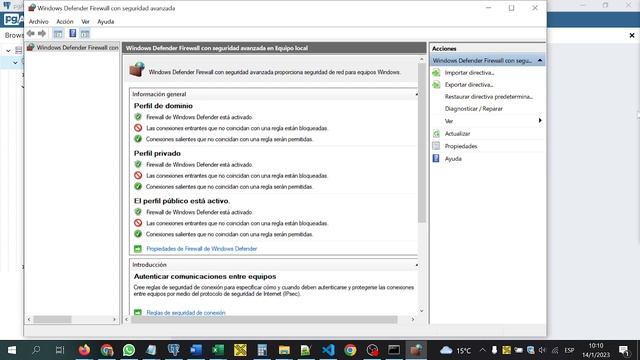Click the Importar directiva icon
This screenshot has height=360, width=640.
pos(436,73)
